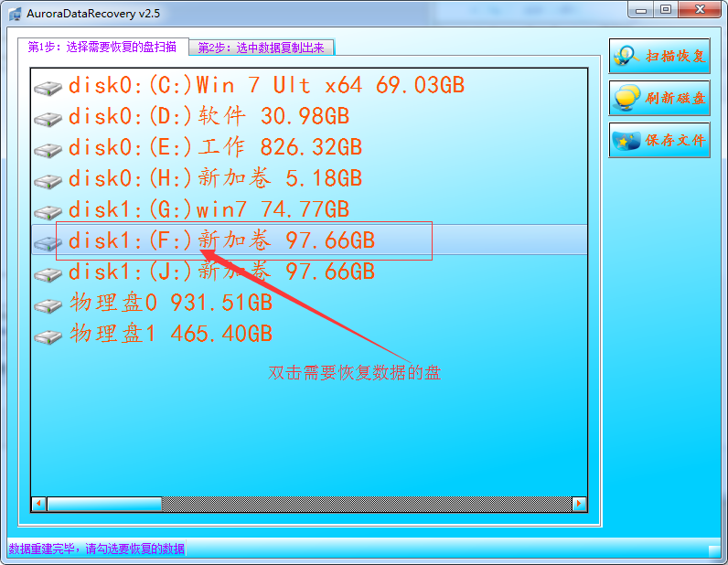This screenshot has height=565, width=728.
Task: Click the horizontal scrollbar left arrow
Action: (x=38, y=504)
